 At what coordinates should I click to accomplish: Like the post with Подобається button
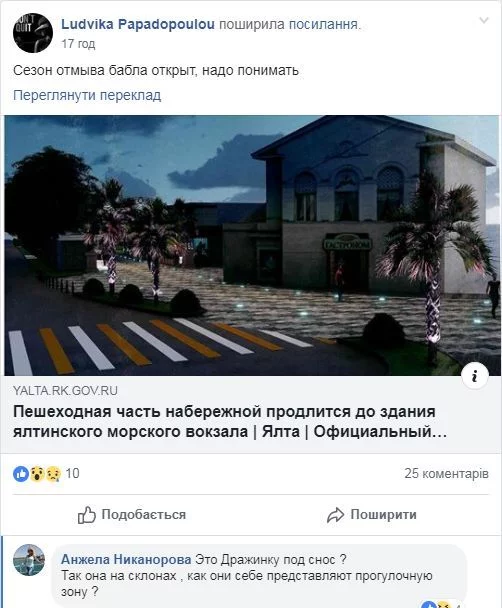click(x=132, y=515)
